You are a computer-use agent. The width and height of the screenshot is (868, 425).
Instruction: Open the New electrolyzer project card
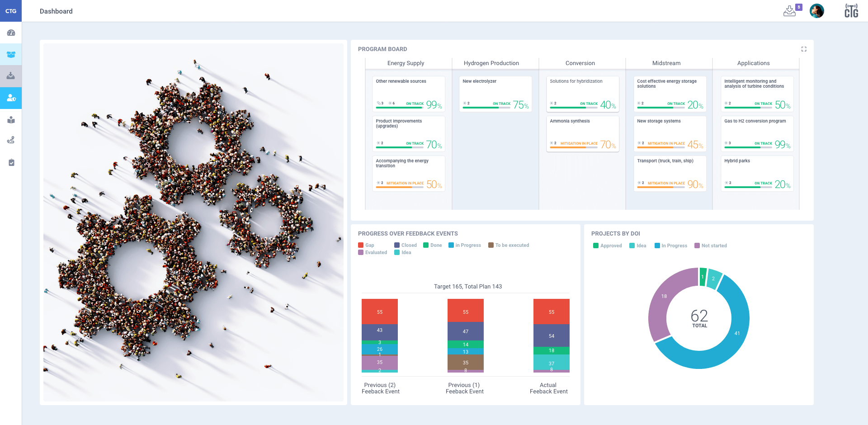(495, 94)
